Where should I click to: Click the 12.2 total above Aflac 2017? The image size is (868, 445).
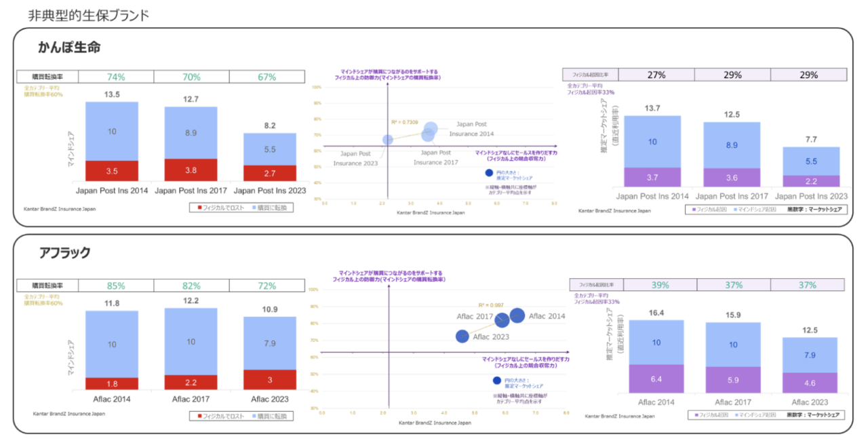pyautogui.click(x=191, y=301)
